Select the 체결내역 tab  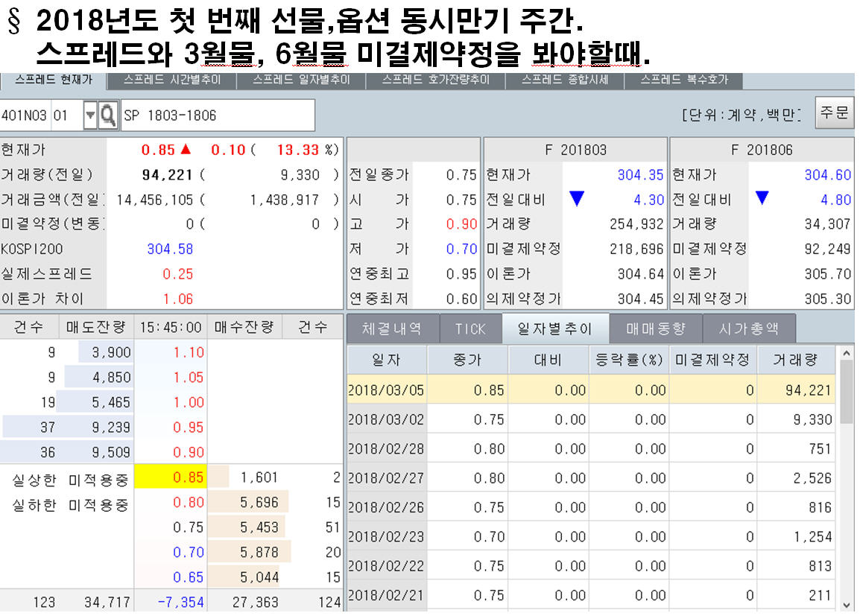(393, 328)
